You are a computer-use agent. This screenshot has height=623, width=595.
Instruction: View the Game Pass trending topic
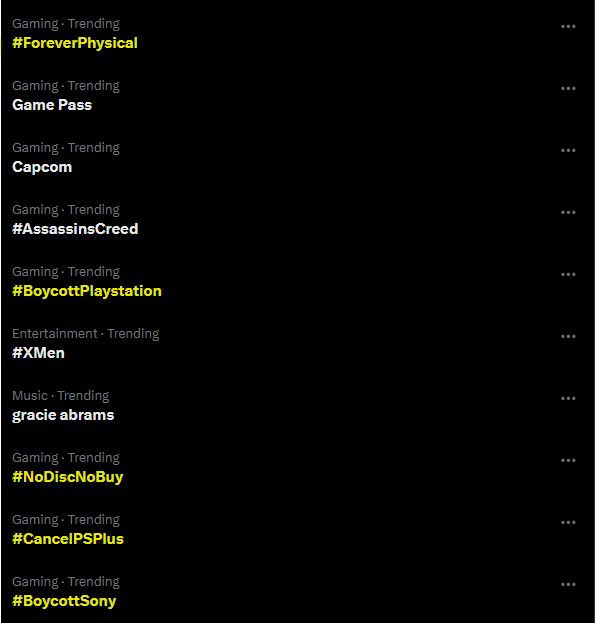pos(52,105)
